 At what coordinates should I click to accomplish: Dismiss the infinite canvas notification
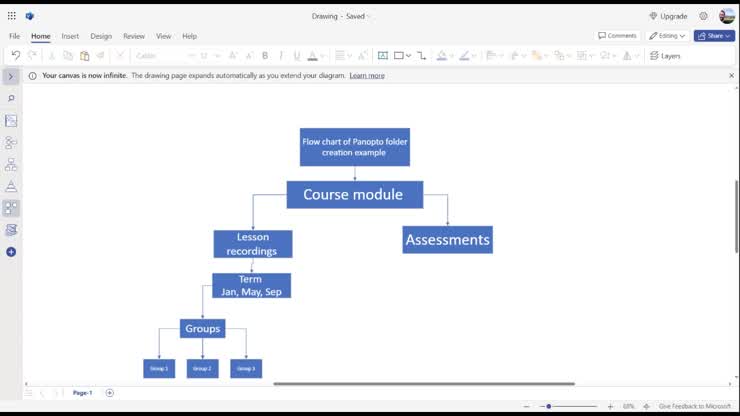[732, 76]
